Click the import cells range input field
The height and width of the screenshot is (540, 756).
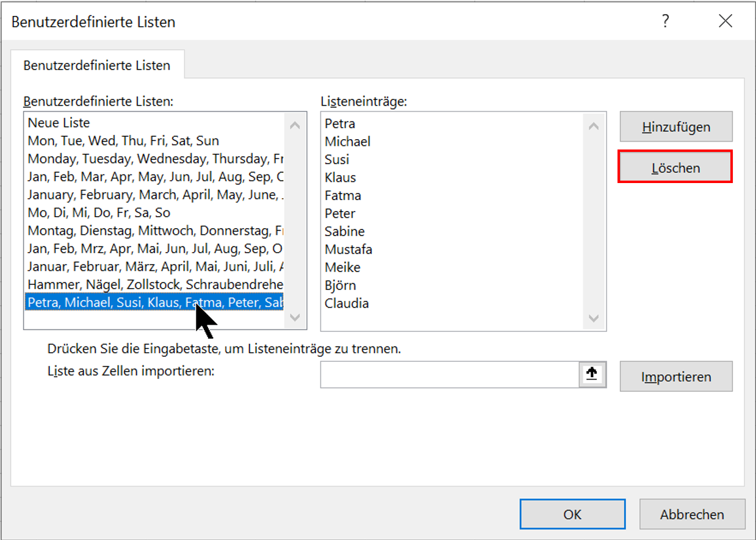click(x=450, y=375)
